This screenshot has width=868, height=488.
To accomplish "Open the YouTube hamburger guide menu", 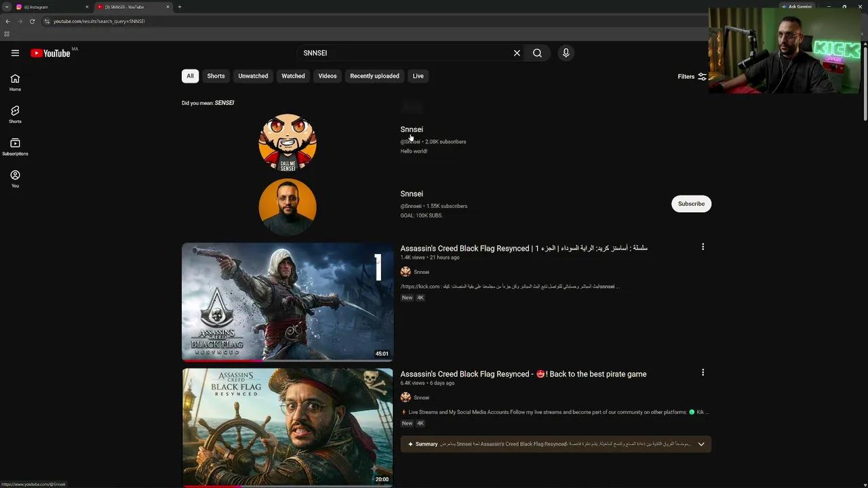I will 15,53.
